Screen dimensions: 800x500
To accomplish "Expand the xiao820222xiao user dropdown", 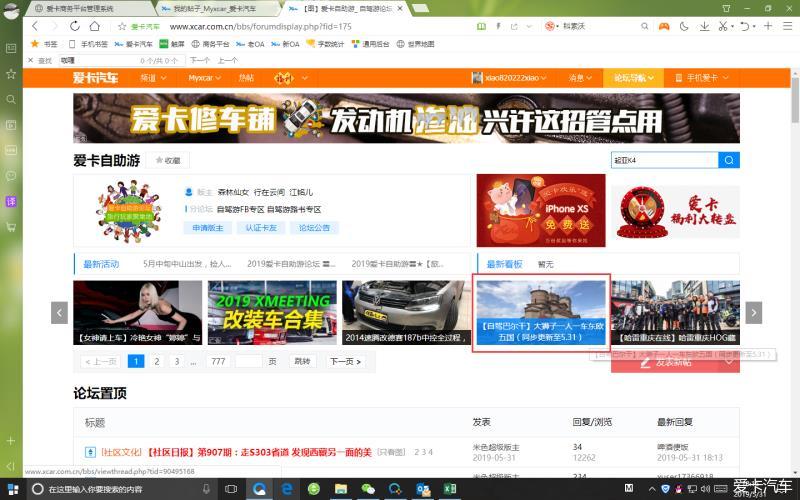I will tap(509, 78).
